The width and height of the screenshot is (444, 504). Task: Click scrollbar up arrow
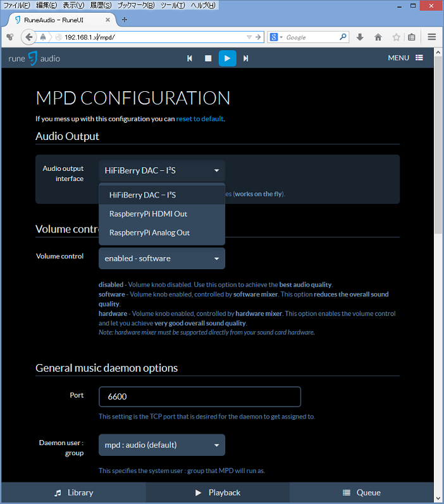(438, 52)
